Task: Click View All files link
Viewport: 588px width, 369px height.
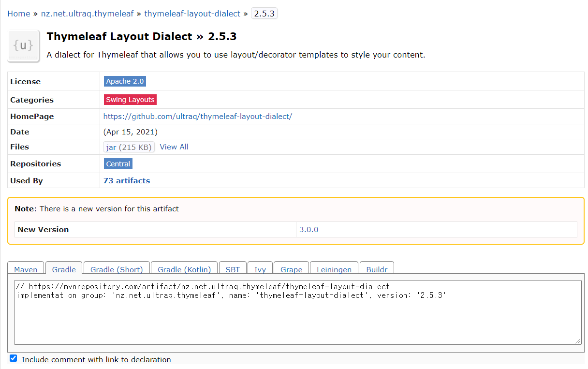Action: 174,147
